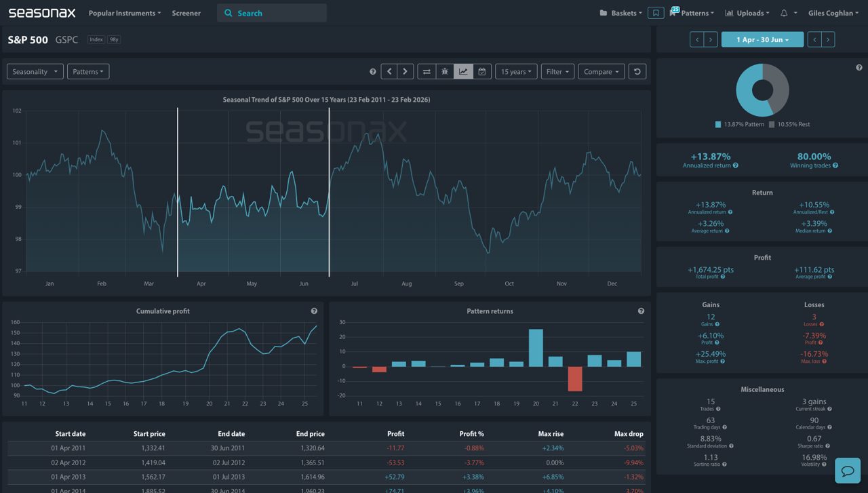This screenshot has width=868, height=493.
Task: Click the bookmark icon in the top bar
Action: click(655, 13)
